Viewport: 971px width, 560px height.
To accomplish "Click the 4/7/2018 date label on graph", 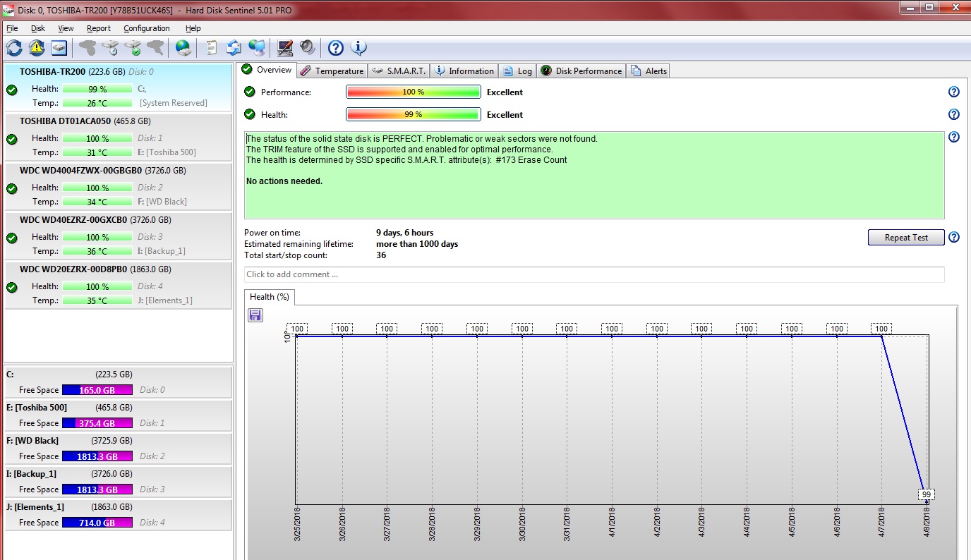I will pyautogui.click(x=881, y=524).
